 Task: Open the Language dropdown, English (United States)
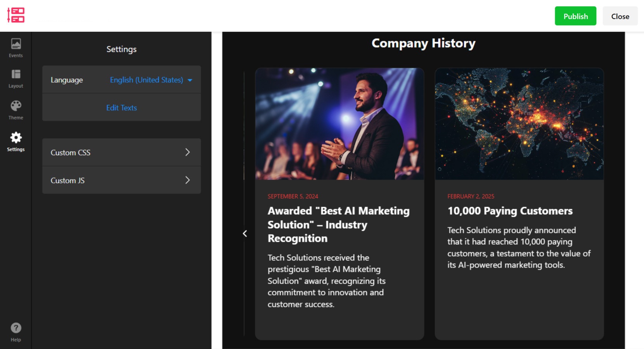tap(151, 80)
